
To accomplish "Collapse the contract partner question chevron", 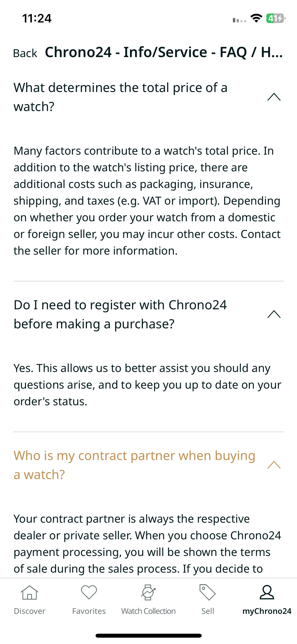I will click(x=274, y=465).
